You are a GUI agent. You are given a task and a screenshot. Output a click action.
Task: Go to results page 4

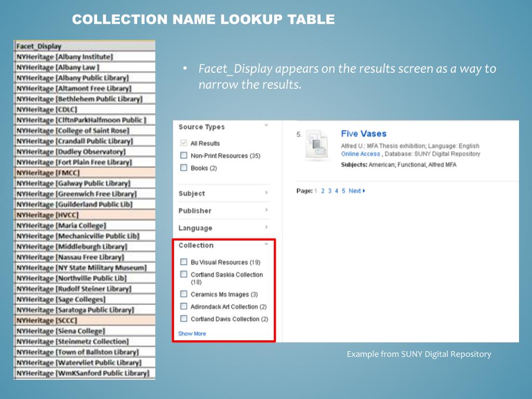(337, 191)
